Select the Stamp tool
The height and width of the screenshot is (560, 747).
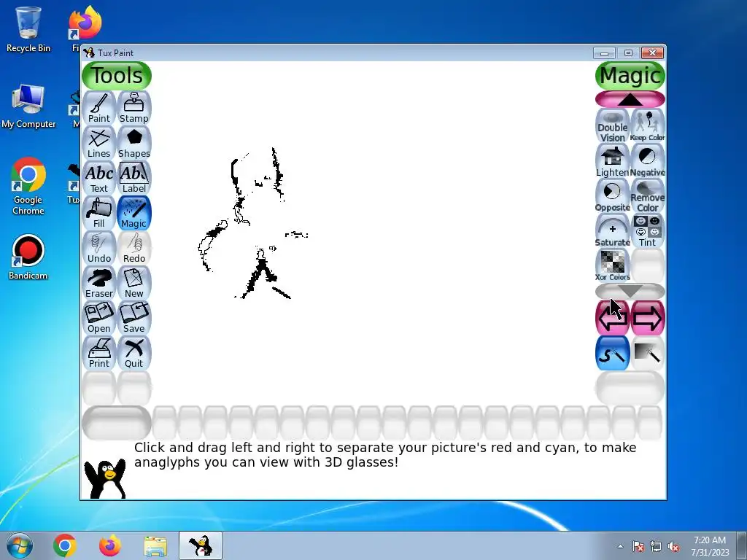pos(134,108)
